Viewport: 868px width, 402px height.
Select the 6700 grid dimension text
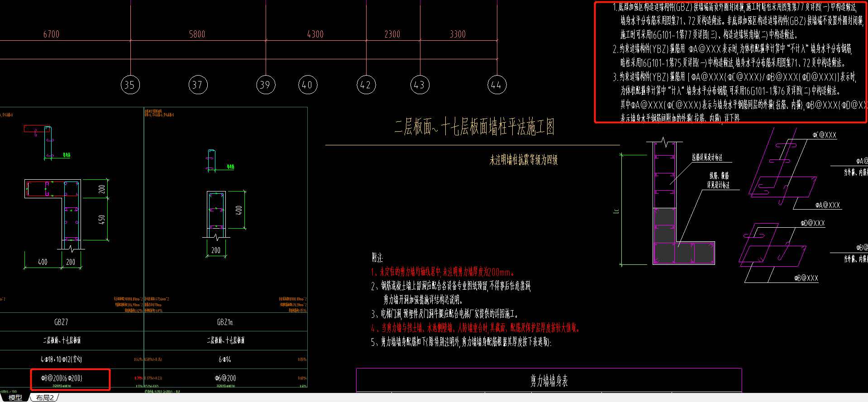tap(51, 34)
